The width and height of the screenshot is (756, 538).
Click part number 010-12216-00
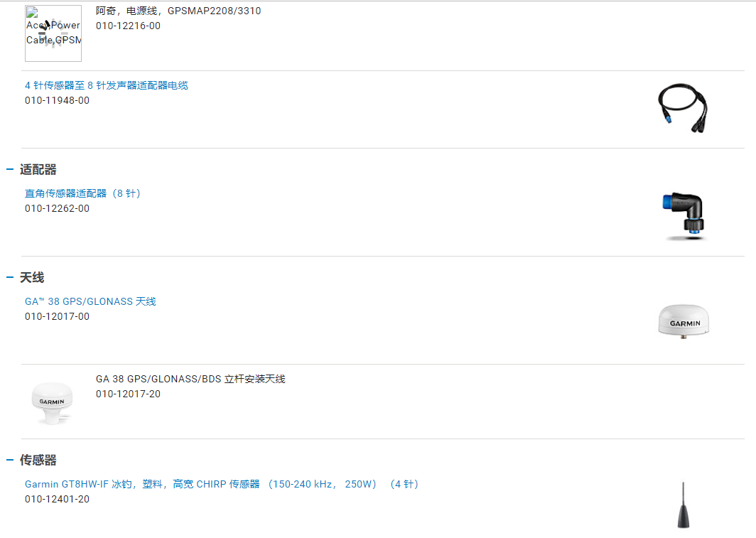point(128,26)
